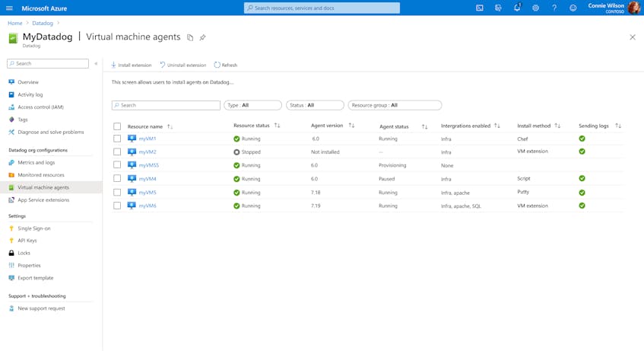Go to Metrics and logs menu item

coord(36,162)
